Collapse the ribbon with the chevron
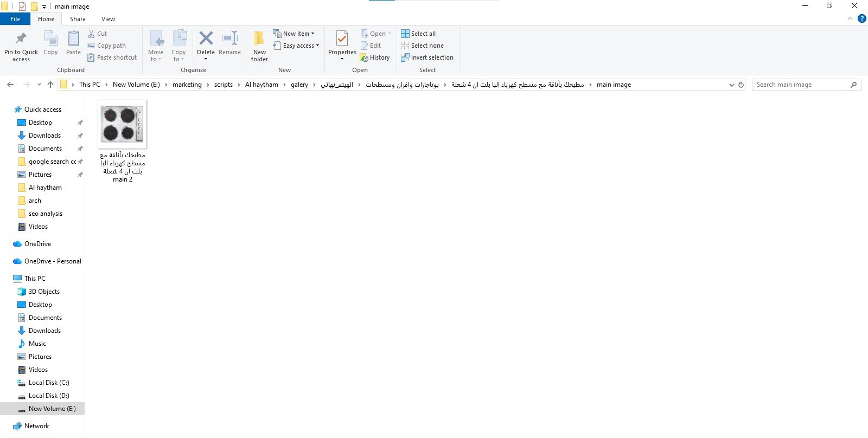Screen dimensions: 868x438 (850, 19)
